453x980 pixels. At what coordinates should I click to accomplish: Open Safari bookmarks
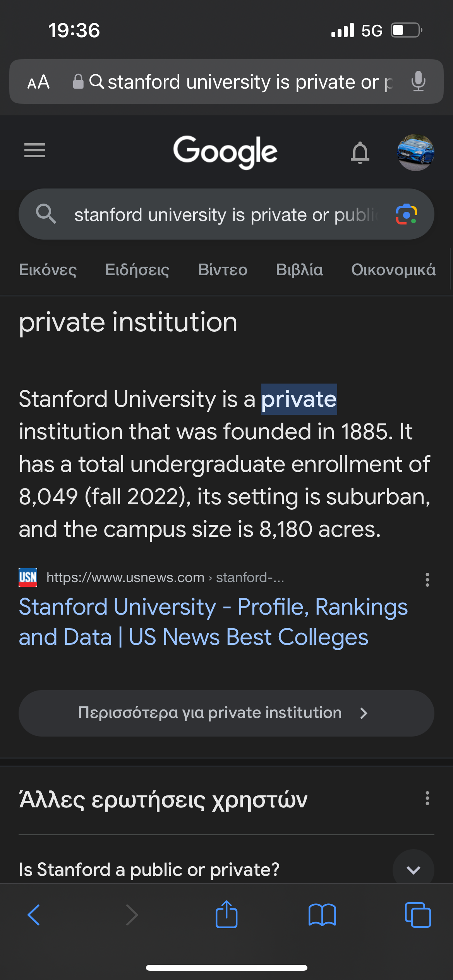point(322,915)
